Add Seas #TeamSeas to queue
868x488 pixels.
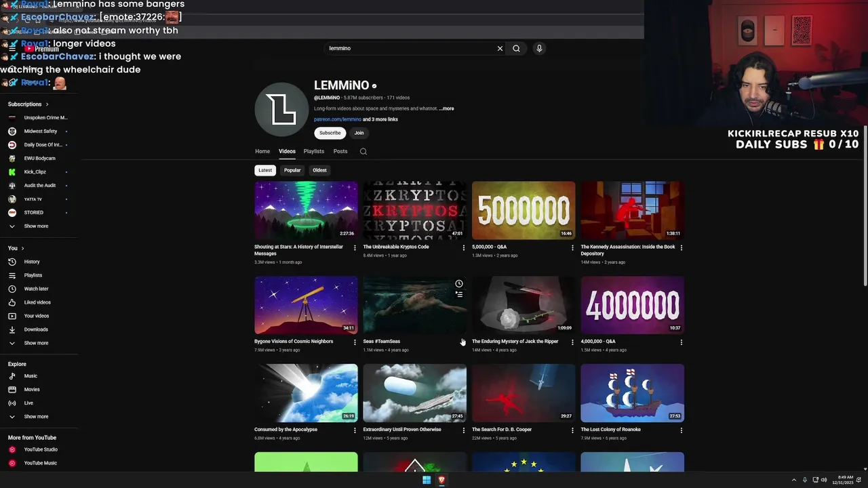pyautogui.click(x=459, y=294)
